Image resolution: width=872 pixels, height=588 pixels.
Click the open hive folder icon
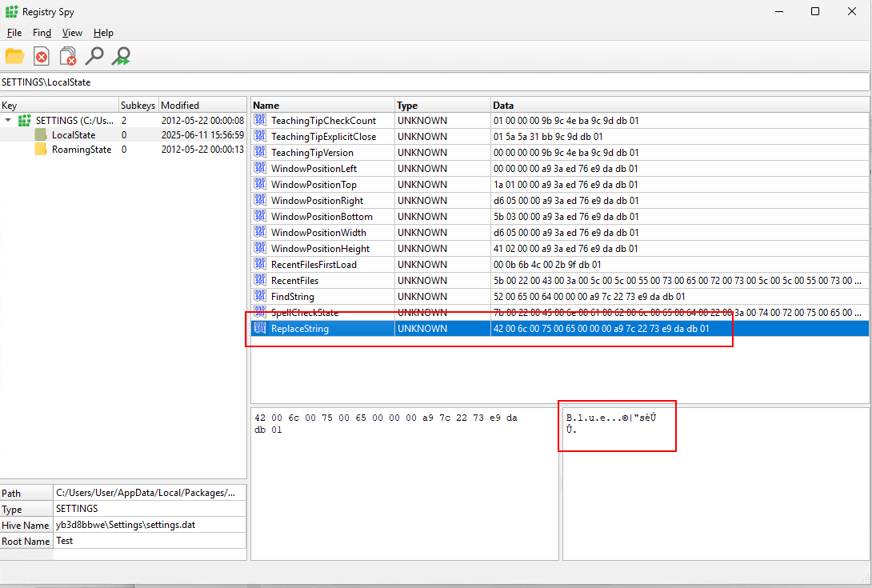pos(14,56)
